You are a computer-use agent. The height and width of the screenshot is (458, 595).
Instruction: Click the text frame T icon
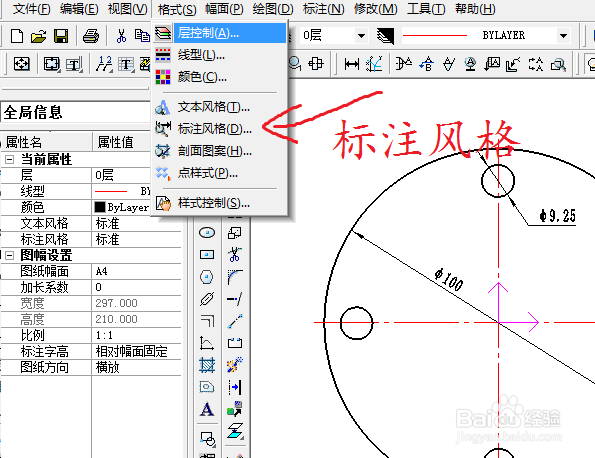coord(74,65)
